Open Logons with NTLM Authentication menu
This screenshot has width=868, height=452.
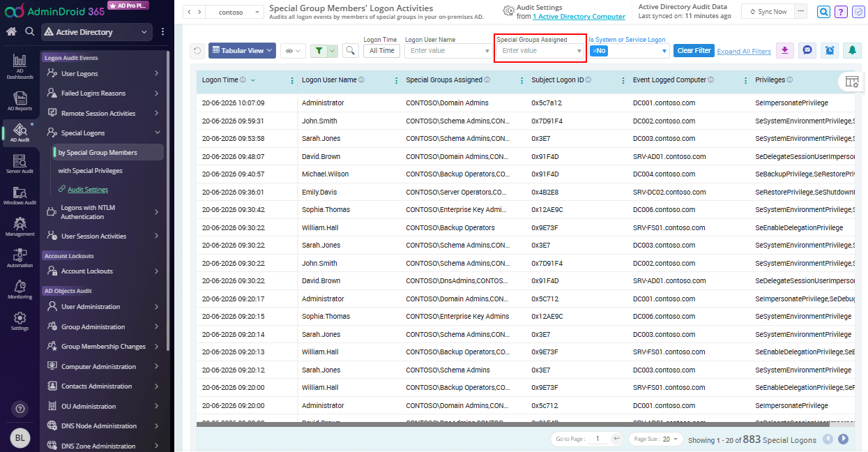[103, 212]
